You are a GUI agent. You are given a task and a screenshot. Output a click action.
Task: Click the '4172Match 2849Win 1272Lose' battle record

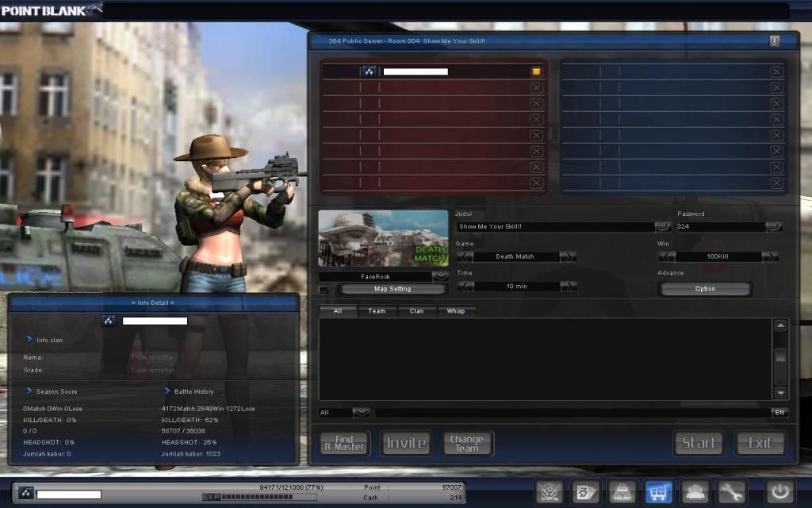pyautogui.click(x=209, y=409)
